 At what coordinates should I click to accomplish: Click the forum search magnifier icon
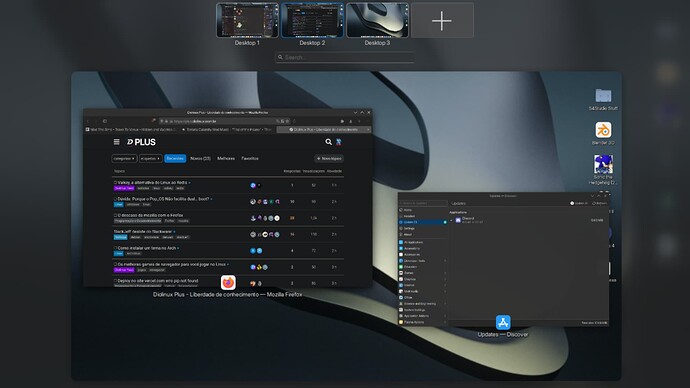[x=328, y=142]
